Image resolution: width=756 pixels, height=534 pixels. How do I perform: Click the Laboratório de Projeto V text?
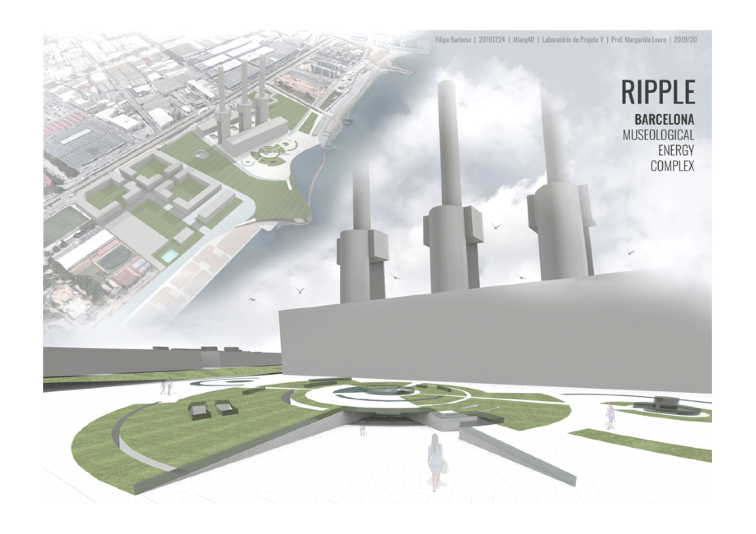(573, 40)
